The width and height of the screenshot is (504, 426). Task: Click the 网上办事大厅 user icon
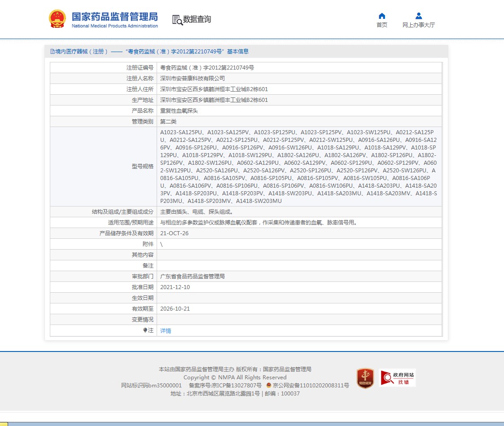coord(418,16)
